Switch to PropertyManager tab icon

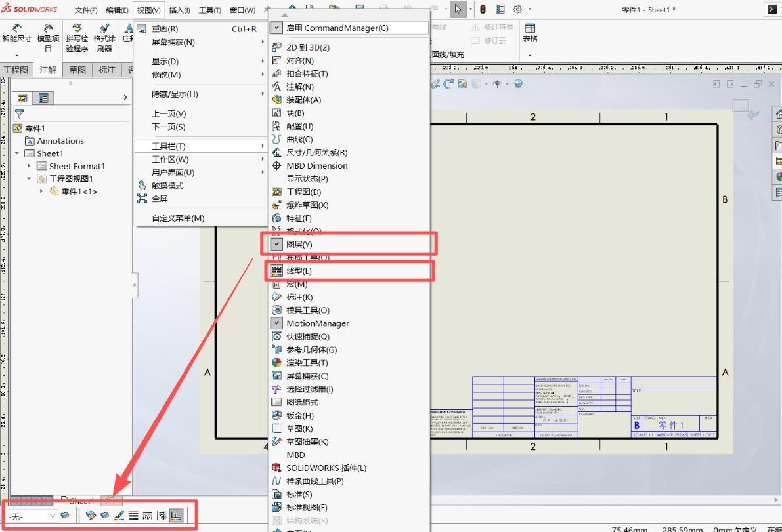coord(43,98)
